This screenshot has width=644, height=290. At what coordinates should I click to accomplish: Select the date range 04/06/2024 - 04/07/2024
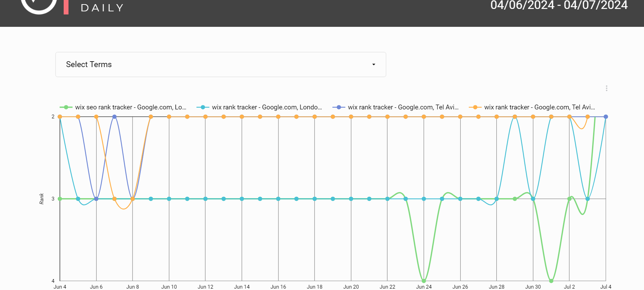point(559,5)
